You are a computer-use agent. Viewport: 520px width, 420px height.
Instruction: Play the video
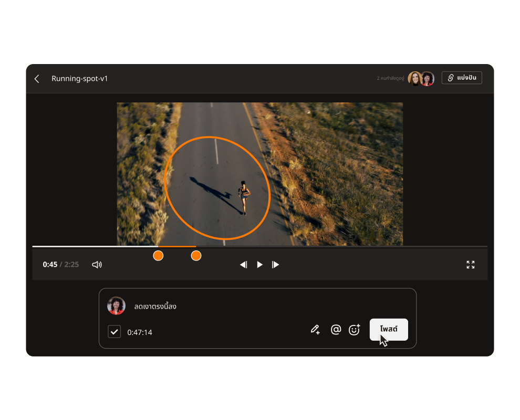click(259, 265)
